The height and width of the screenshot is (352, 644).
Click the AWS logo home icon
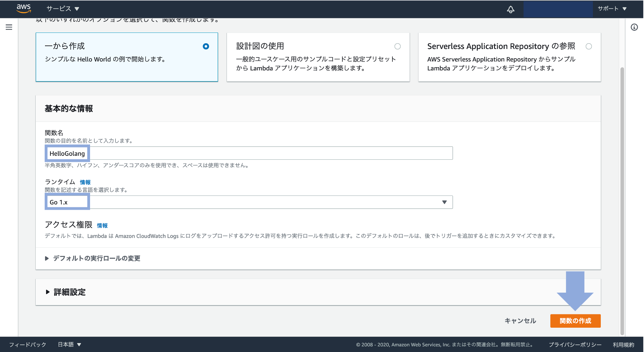click(x=24, y=9)
